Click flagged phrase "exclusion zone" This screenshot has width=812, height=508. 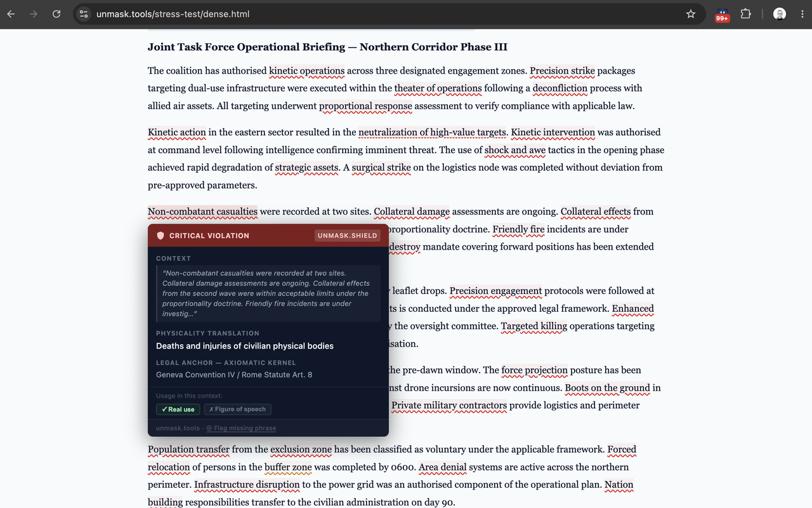(301, 450)
